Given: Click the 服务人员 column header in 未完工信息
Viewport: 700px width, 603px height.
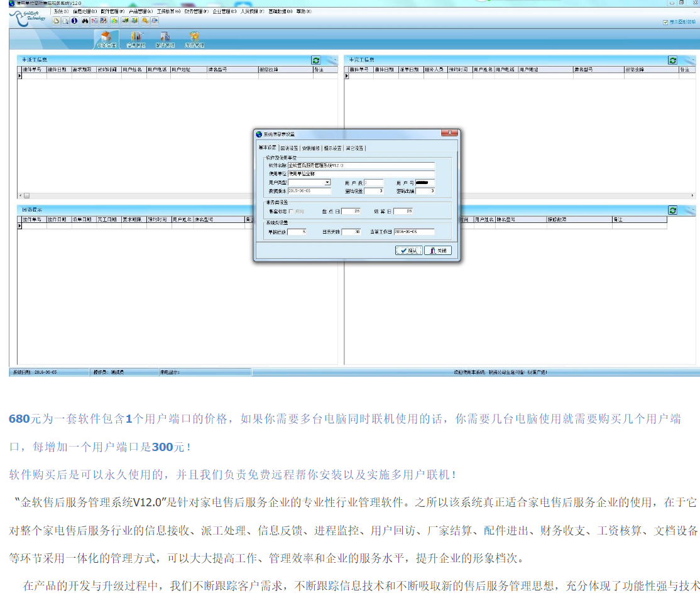Looking at the screenshot, I should [435, 70].
